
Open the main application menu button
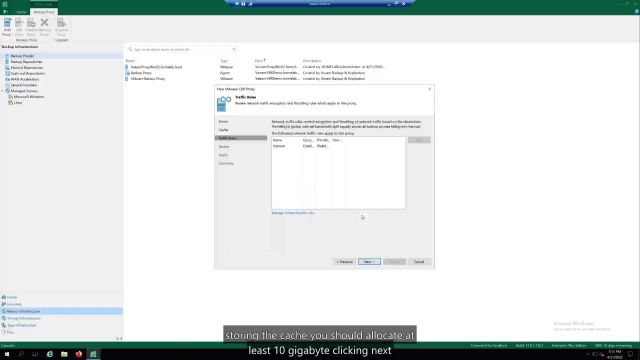[x=5, y=12]
